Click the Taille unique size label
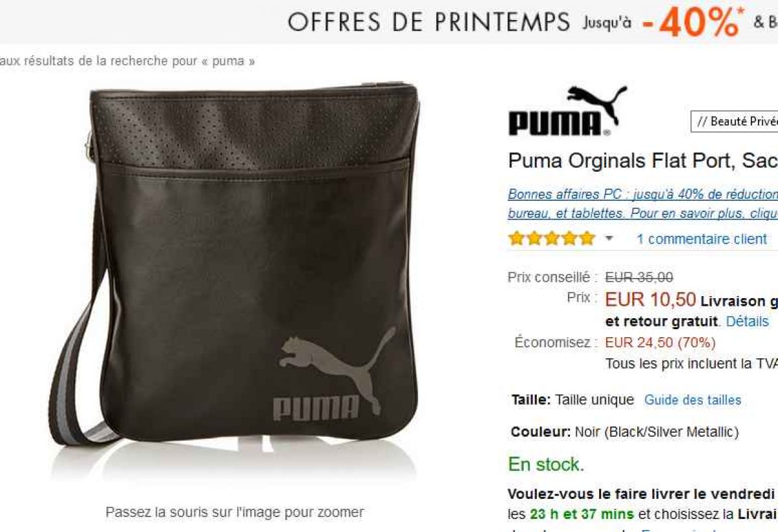Viewport: 778px width, 532px height. point(572,400)
